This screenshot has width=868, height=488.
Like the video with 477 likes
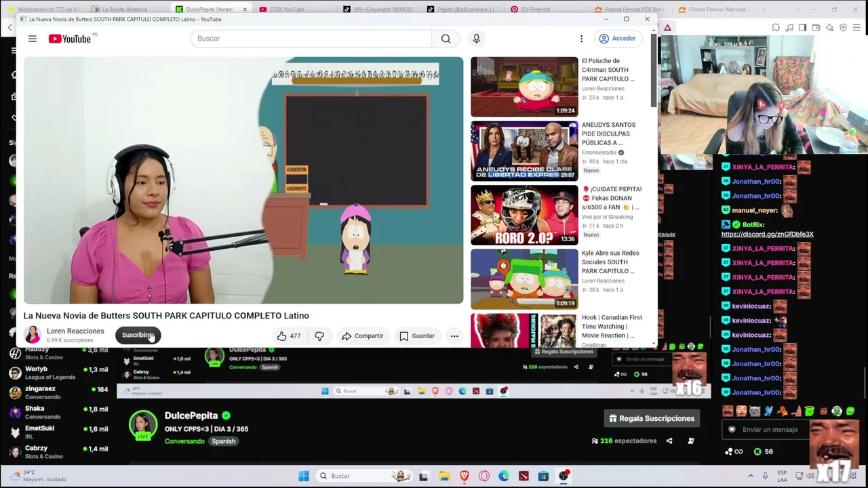coord(288,335)
